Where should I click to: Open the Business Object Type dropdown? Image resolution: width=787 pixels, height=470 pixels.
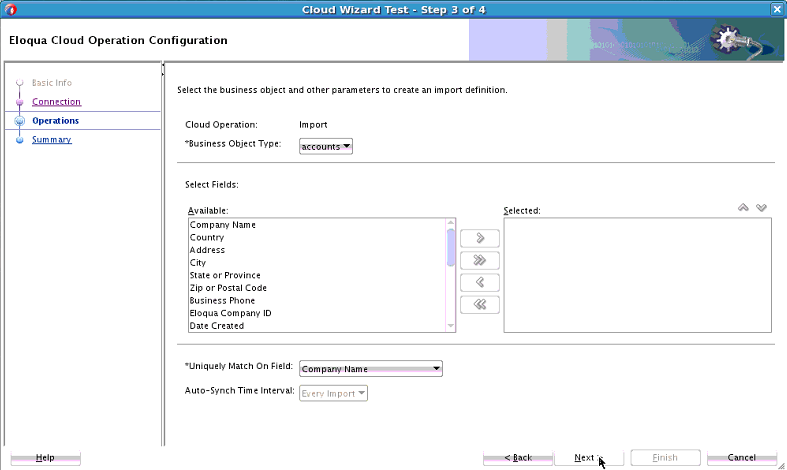pyautogui.click(x=326, y=147)
